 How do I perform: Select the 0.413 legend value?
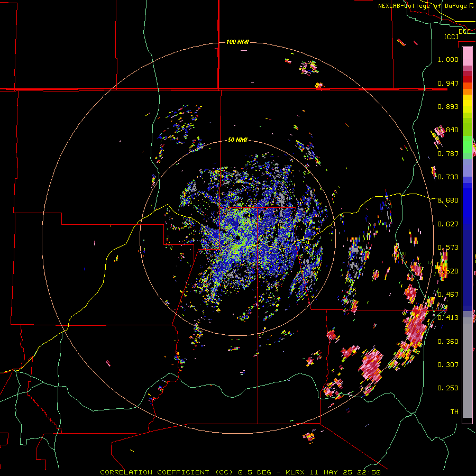[x=448, y=318]
